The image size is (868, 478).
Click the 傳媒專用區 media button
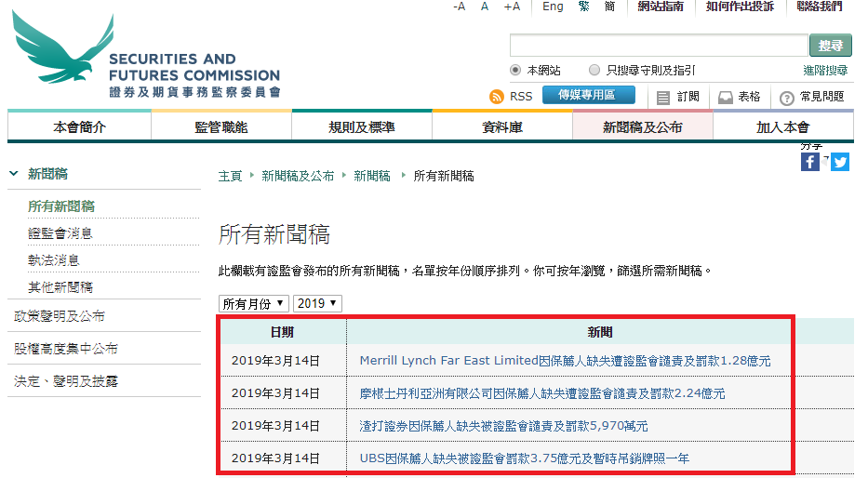tap(589, 95)
